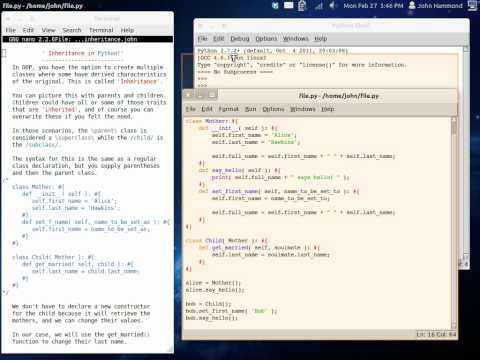Open the Debug menu in Python Shell
480x360 pixels.
click(240, 39)
